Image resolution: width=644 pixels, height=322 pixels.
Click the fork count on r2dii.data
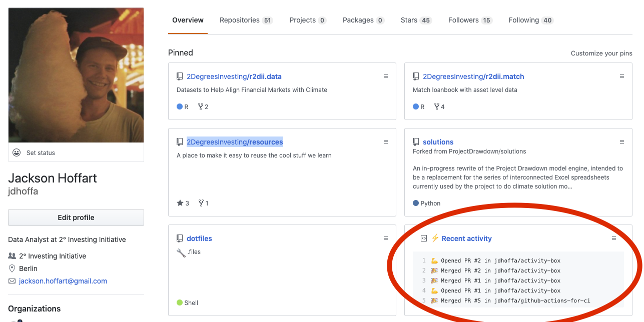point(203,106)
